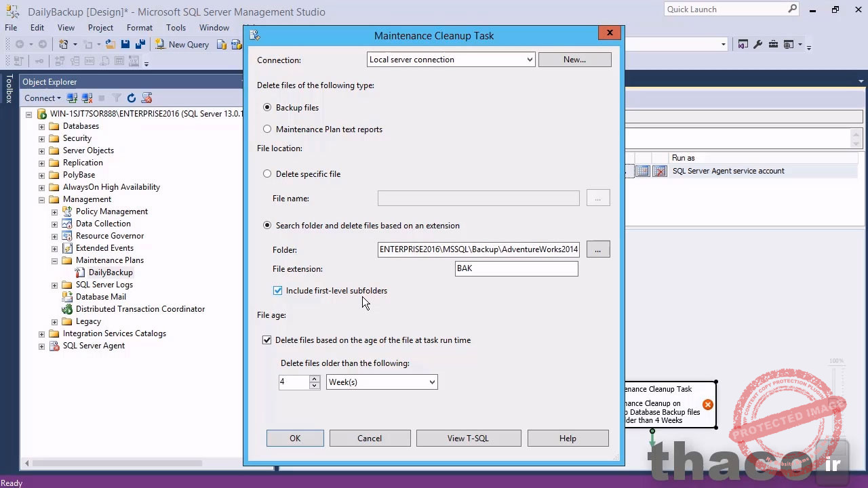
Task: Open the Tools menu
Action: (x=176, y=28)
